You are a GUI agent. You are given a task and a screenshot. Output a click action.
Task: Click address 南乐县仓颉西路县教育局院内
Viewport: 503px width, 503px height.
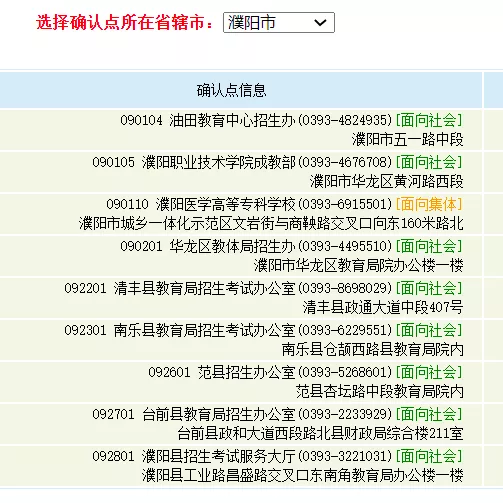(x=372, y=349)
